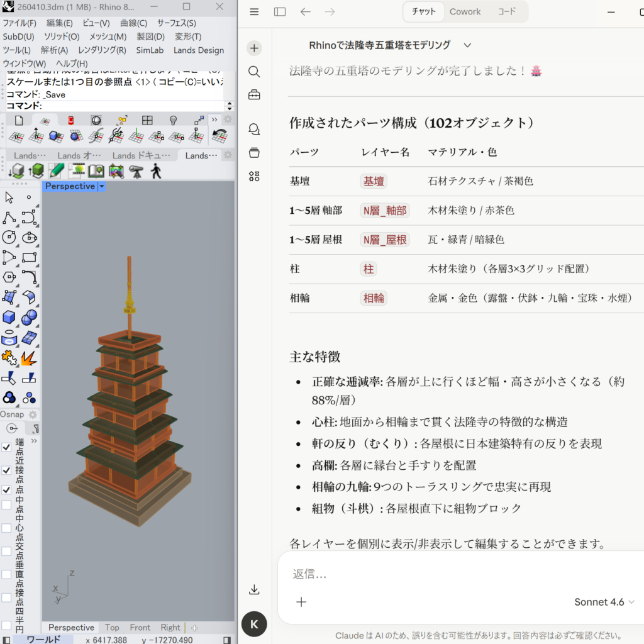Click the Explode tool icon
The image size is (644, 644).
[29, 358]
